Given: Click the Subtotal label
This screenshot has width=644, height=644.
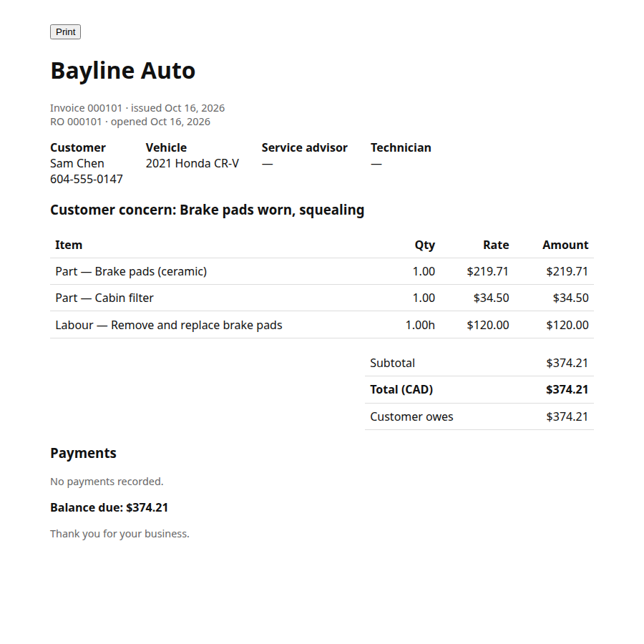Looking at the screenshot, I should (x=393, y=363).
